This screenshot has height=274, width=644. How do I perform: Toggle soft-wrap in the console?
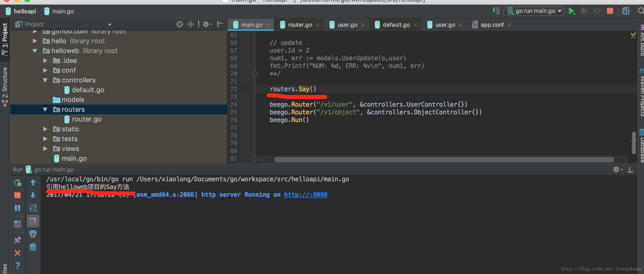click(33, 208)
